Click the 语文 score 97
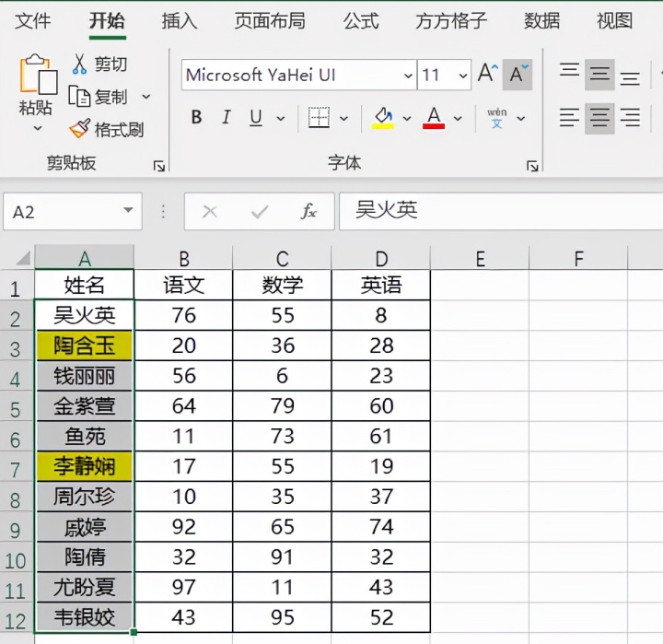The width and height of the screenshot is (663, 644). (183, 587)
